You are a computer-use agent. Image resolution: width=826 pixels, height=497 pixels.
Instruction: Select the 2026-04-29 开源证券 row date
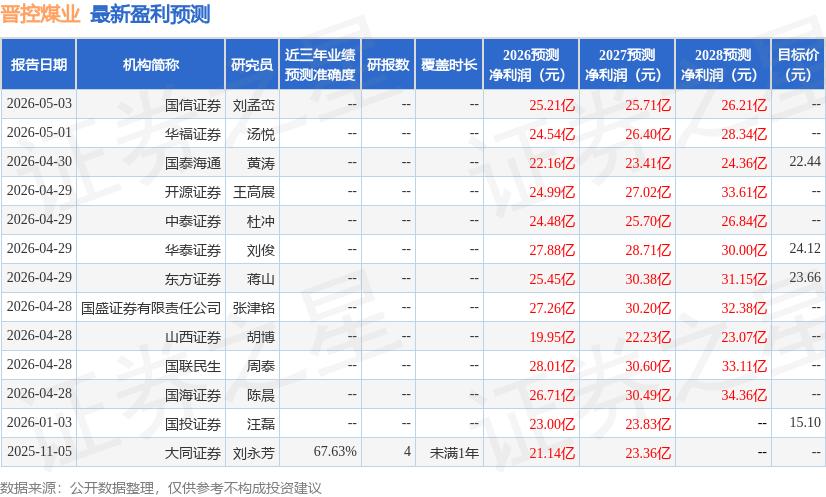point(39,190)
